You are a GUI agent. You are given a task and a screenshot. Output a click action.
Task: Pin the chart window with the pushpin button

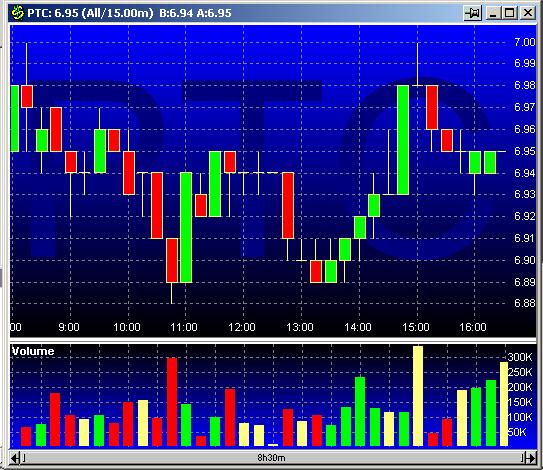(x=472, y=13)
